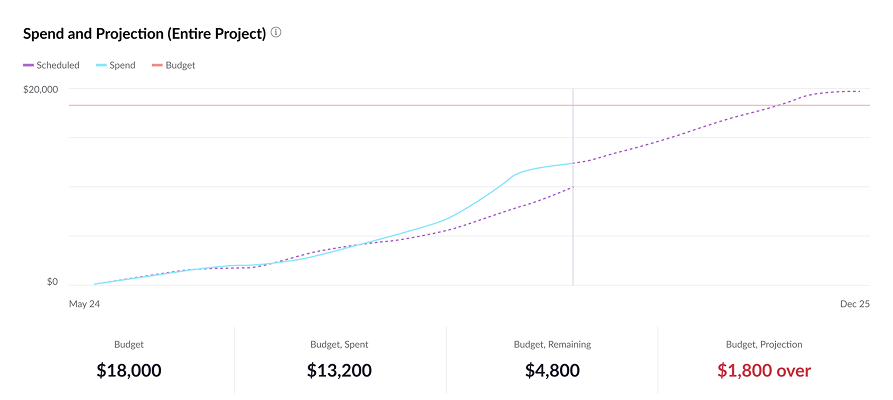
Task: Select the $13,200 Budget Spent value
Action: (x=340, y=371)
